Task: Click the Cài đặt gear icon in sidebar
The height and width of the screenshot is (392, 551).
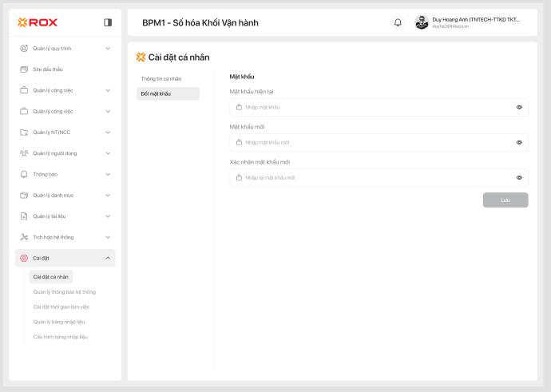Action: (x=24, y=258)
